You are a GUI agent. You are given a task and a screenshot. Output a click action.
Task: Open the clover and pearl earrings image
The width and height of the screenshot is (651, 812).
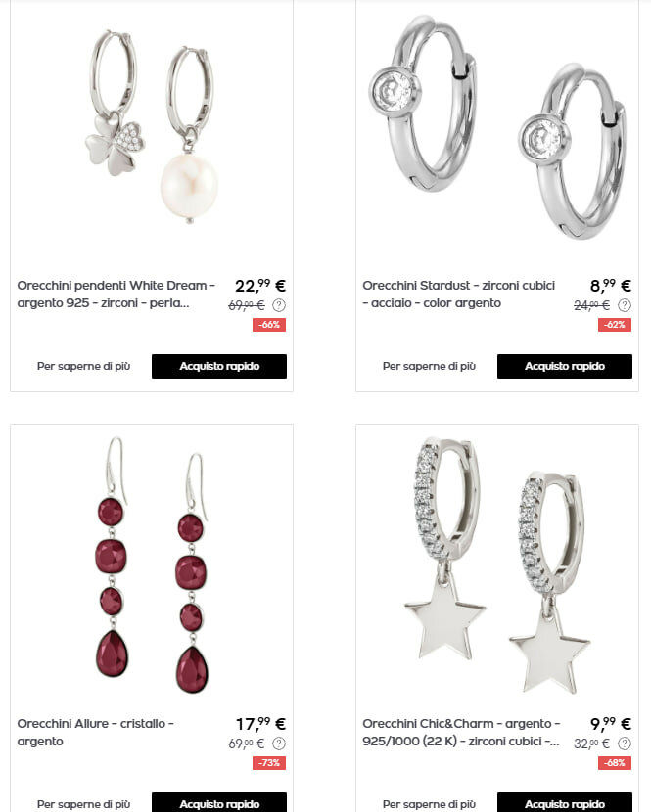click(152, 127)
